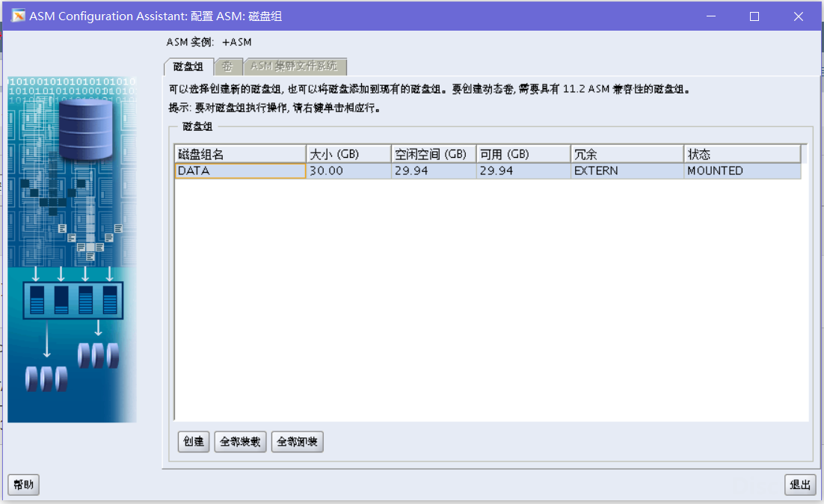Open the 卷 tab
Image resolution: width=824 pixels, height=504 pixels.
coord(227,67)
